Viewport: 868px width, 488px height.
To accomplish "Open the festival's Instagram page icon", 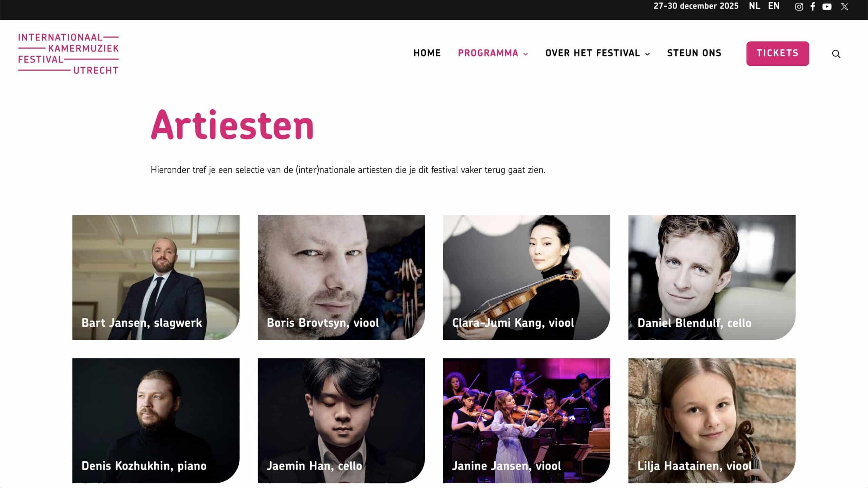I will tap(799, 7).
